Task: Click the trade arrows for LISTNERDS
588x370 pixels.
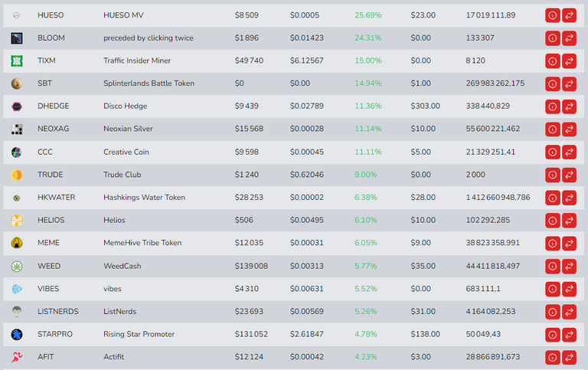Action: click(570, 312)
